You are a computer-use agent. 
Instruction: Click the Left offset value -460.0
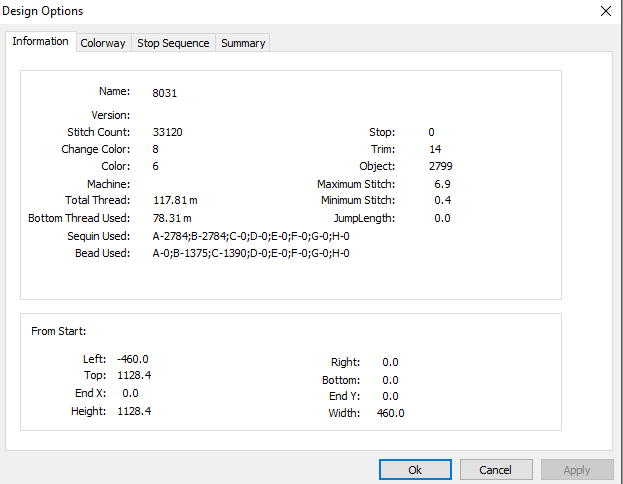pos(133,359)
